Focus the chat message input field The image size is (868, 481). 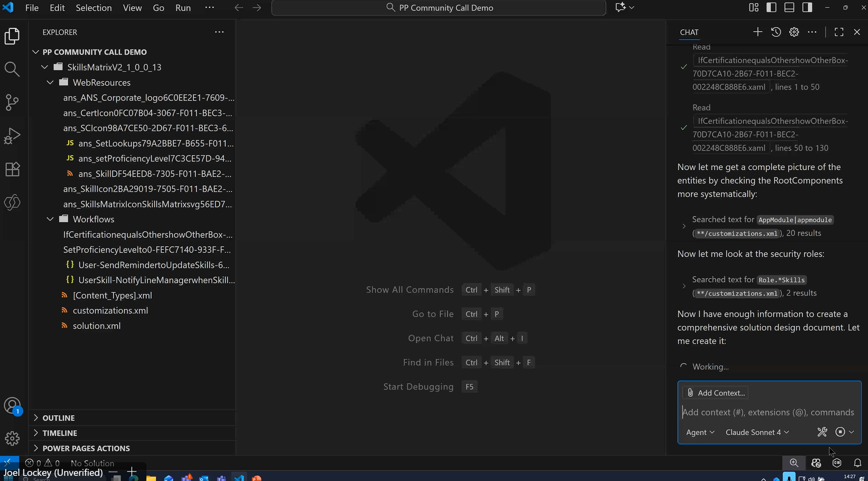(768, 413)
